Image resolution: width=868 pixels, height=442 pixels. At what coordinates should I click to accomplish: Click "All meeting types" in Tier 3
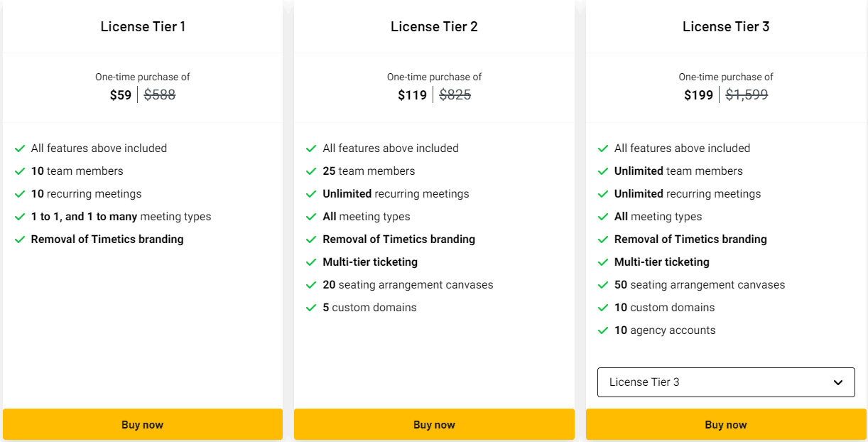[657, 216]
